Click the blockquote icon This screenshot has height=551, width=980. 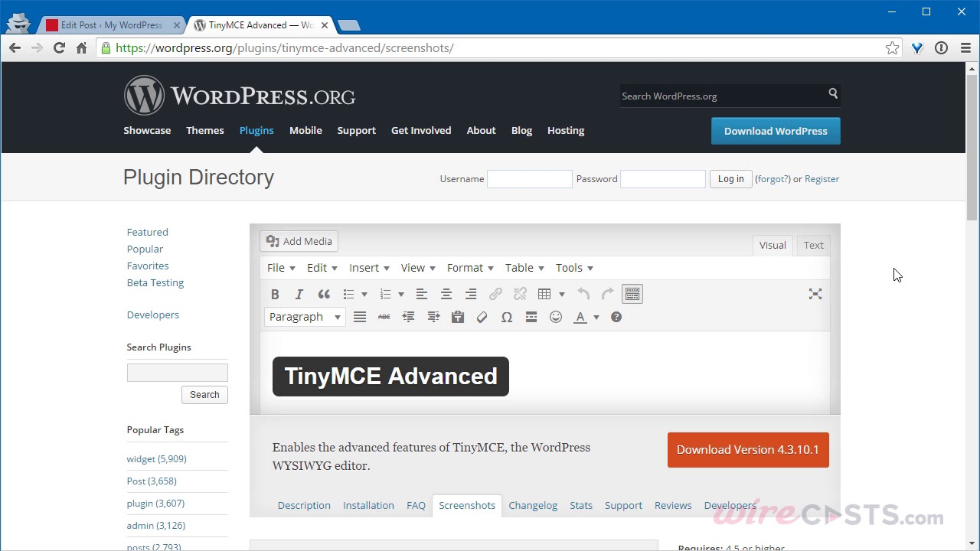tap(324, 294)
